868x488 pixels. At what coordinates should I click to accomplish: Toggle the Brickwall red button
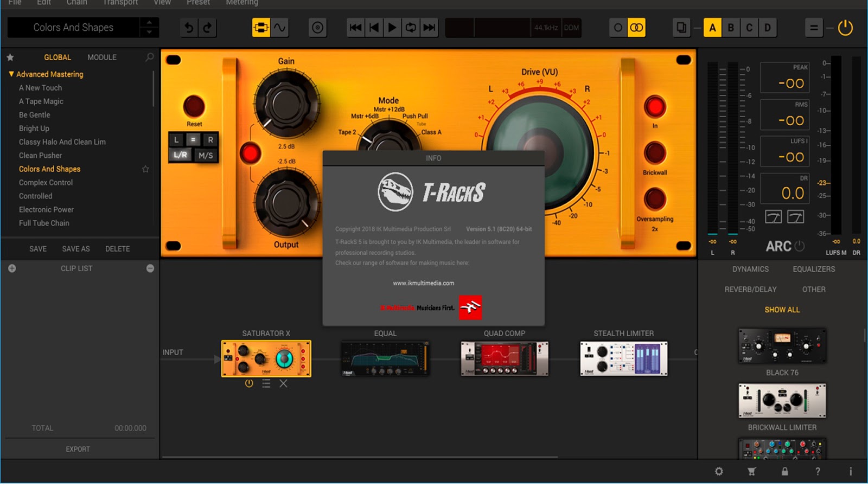(655, 153)
